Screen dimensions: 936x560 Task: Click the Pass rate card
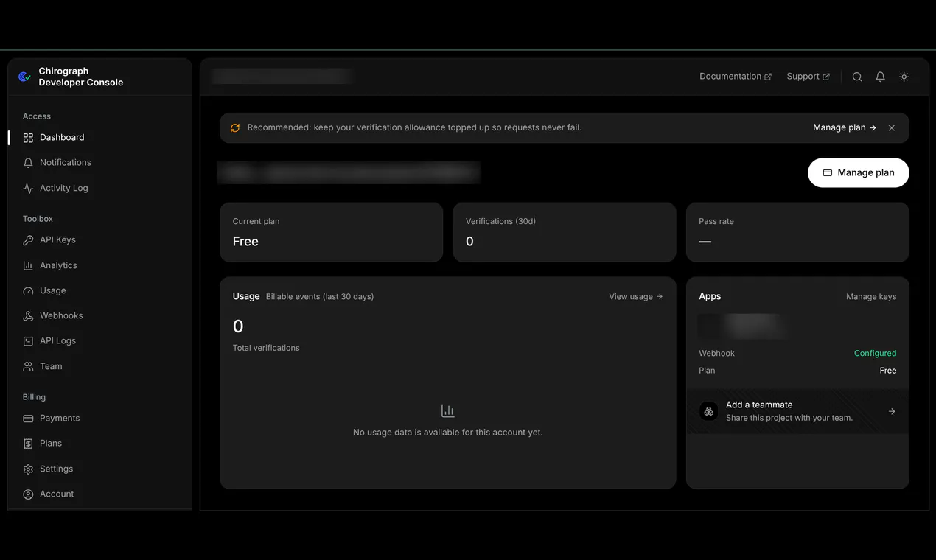click(x=797, y=232)
